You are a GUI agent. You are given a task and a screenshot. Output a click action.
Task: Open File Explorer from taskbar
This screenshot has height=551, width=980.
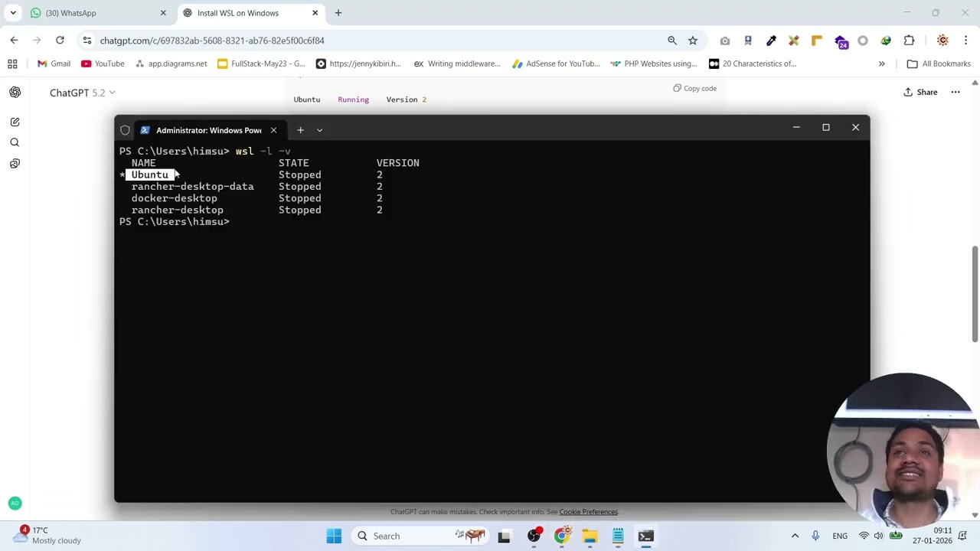point(590,536)
